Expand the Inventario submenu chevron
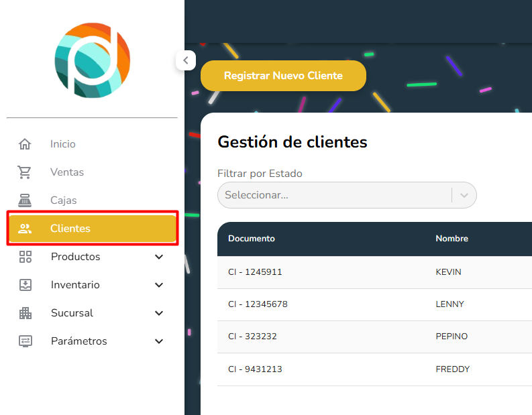This screenshot has height=415, width=532. (x=159, y=285)
